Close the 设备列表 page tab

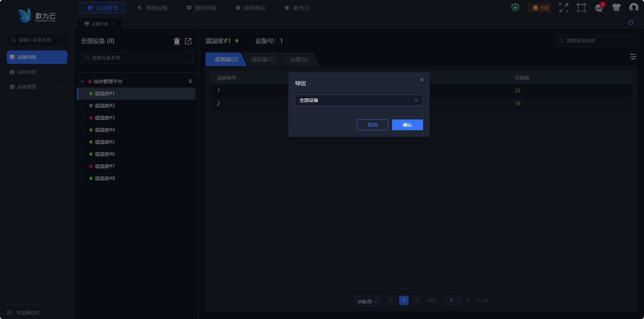112,24
